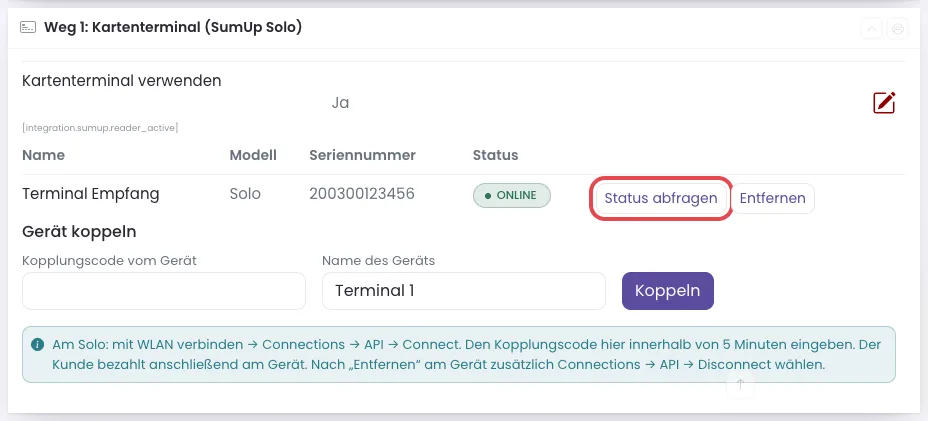Click the Solo model cell
Screen dimensions: 928x421
pos(245,194)
